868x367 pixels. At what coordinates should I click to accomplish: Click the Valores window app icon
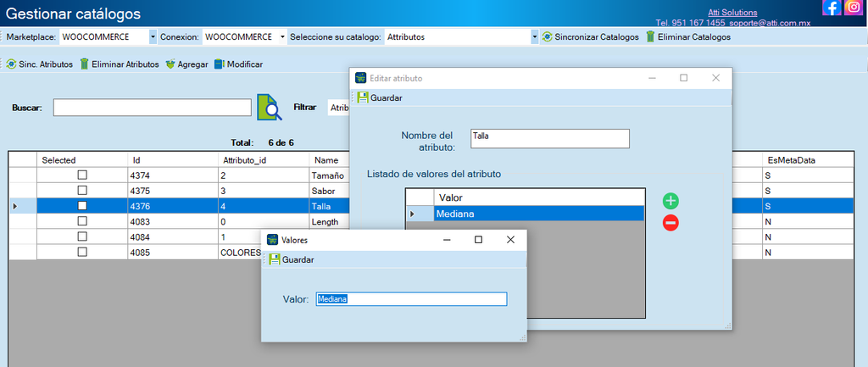(x=272, y=240)
